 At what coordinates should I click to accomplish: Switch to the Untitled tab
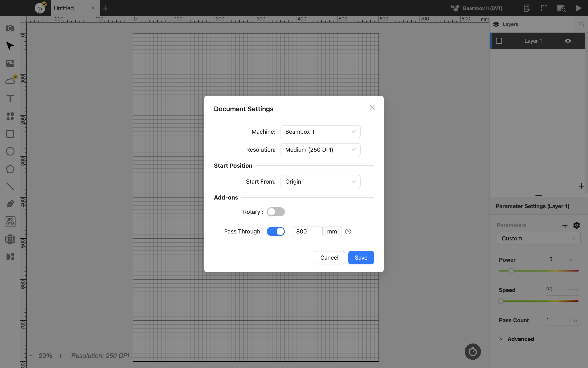point(75,8)
